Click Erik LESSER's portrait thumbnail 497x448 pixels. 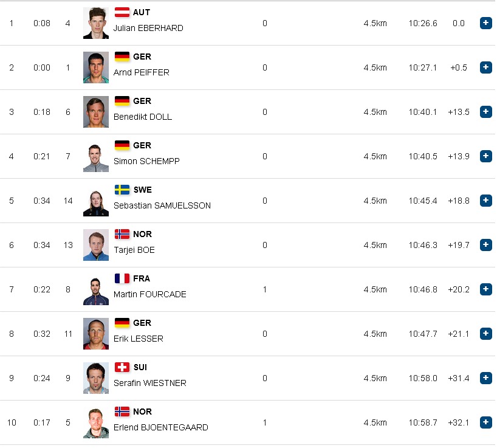tap(96, 334)
